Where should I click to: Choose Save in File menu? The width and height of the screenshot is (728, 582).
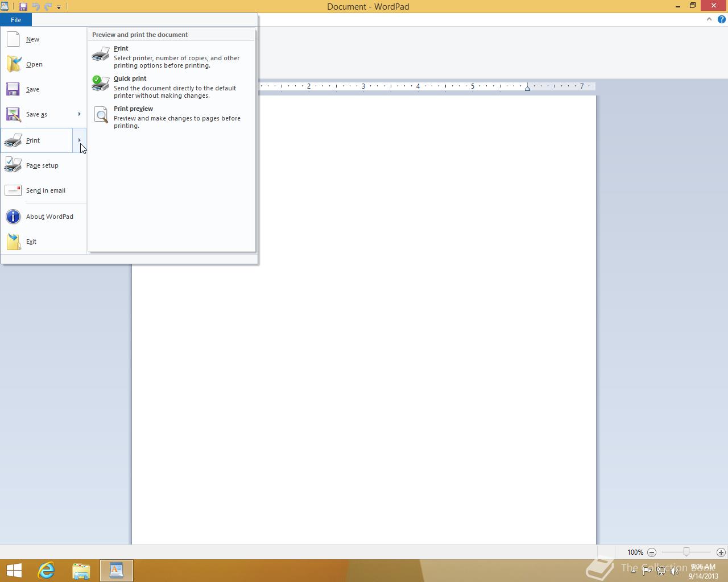coord(44,89)
